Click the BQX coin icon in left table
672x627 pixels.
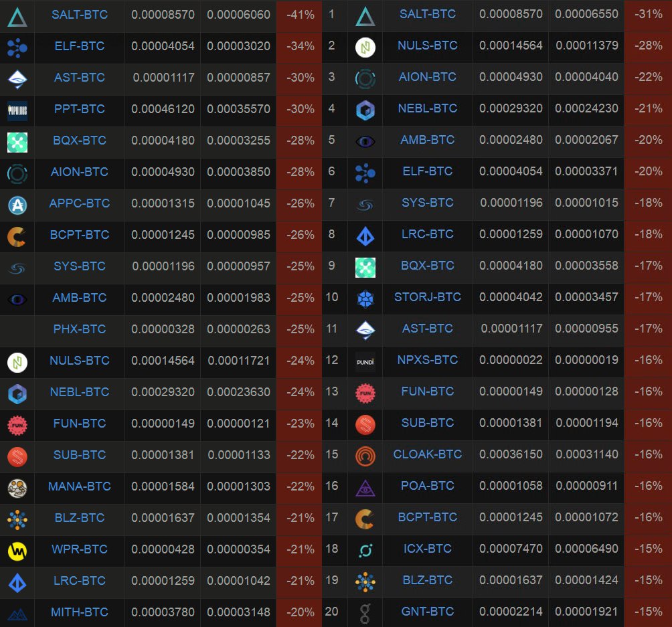coord(17,143)
